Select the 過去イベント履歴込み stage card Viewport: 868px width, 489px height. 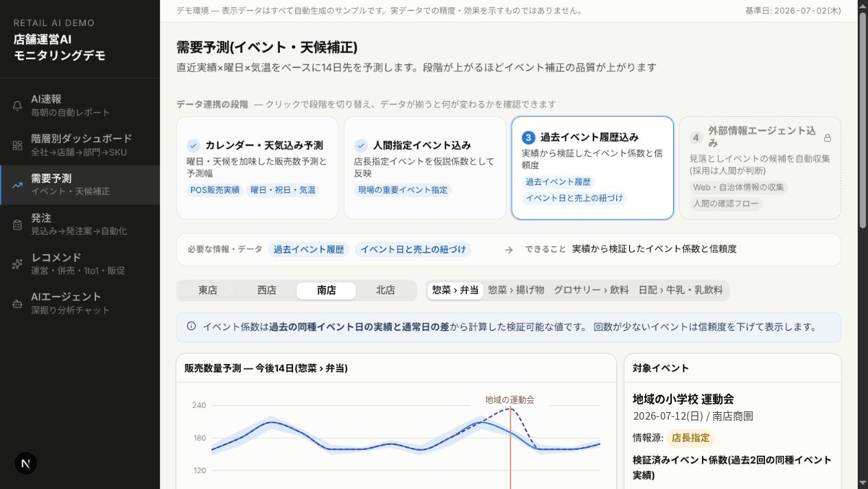pos(592,168)
